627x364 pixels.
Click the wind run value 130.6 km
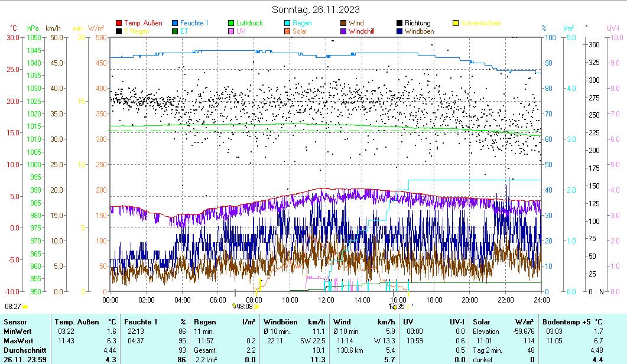350,350
